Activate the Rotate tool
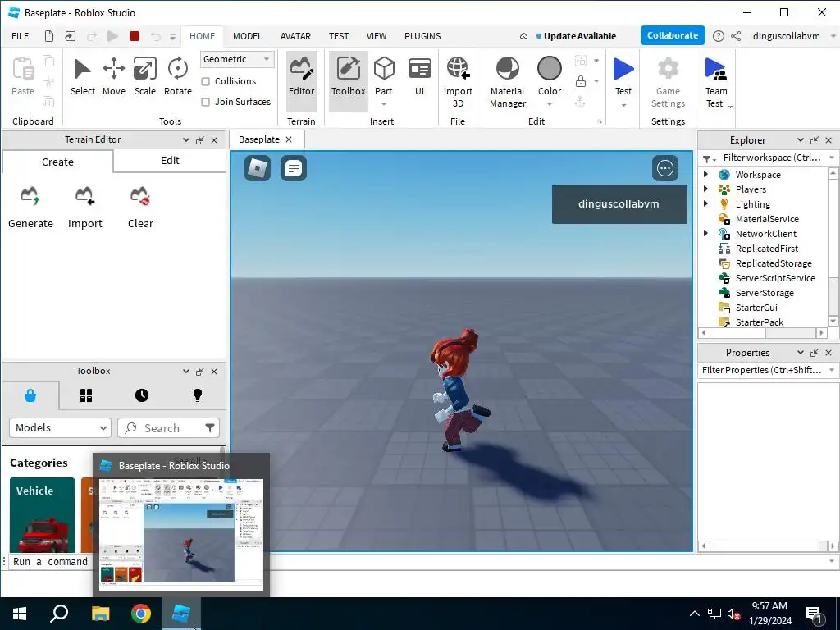 pyautogui.click(x=177, y=77)
